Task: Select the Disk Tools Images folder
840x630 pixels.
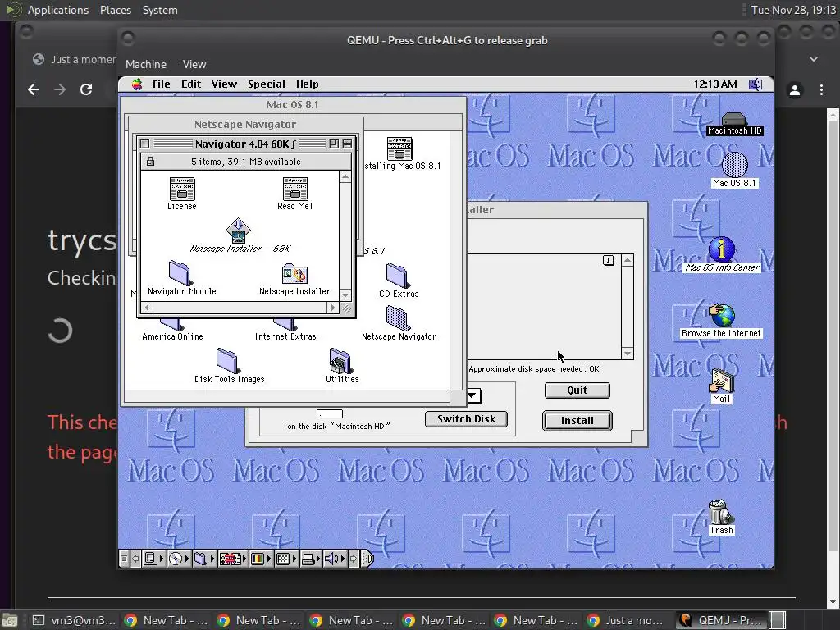Action: [x=228, y=361]
